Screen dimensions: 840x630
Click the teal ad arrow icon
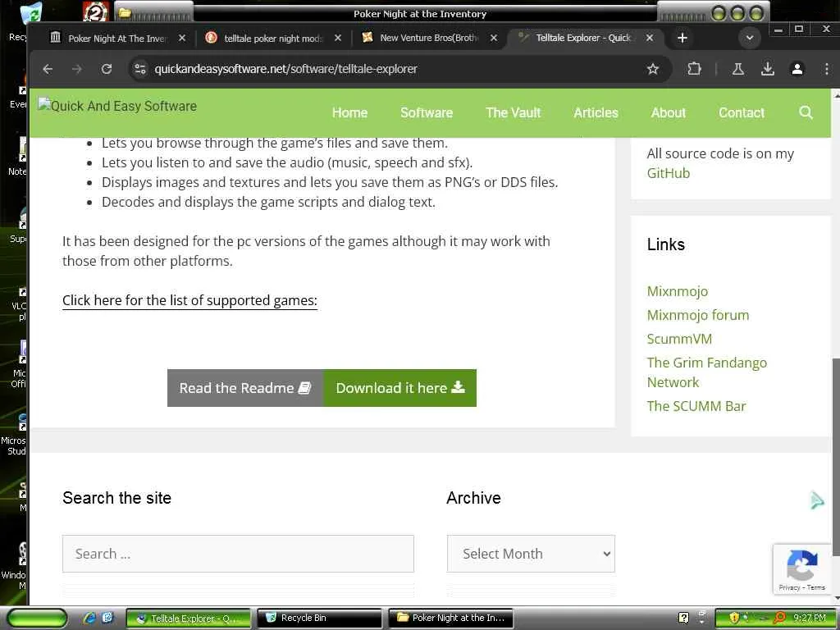point(816,500)
